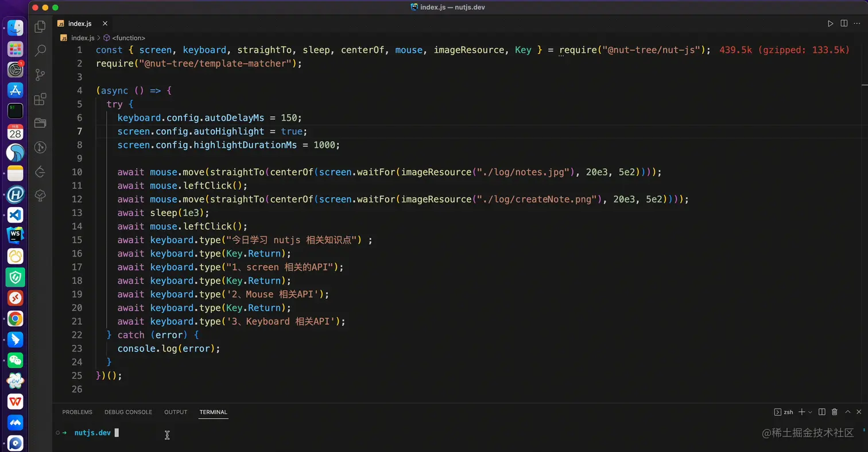868x452 pixels.
Task: Click "@nut-tree/template-matcher" string on line 2
Action: [218, 64]
